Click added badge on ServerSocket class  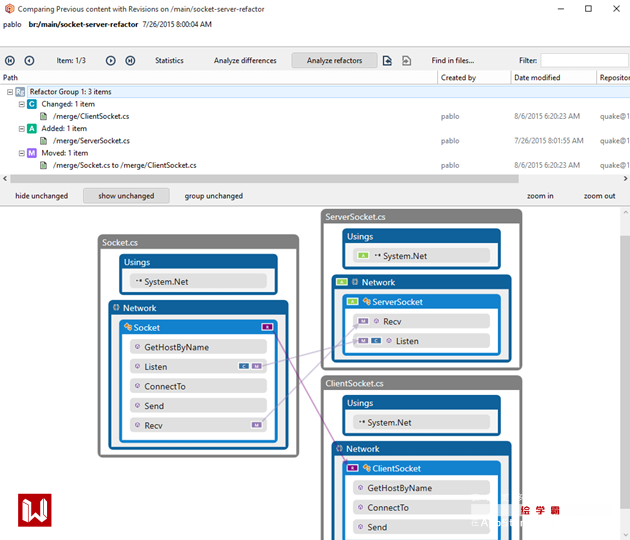(352, 302)
